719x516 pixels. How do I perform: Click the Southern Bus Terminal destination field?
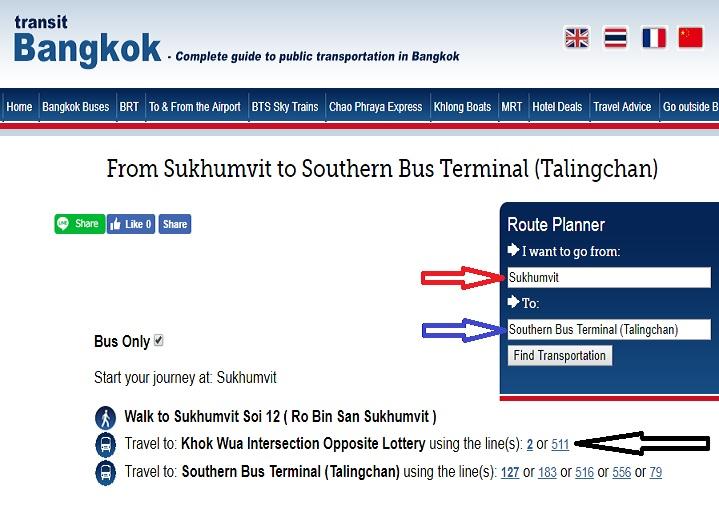pos(609,329)
